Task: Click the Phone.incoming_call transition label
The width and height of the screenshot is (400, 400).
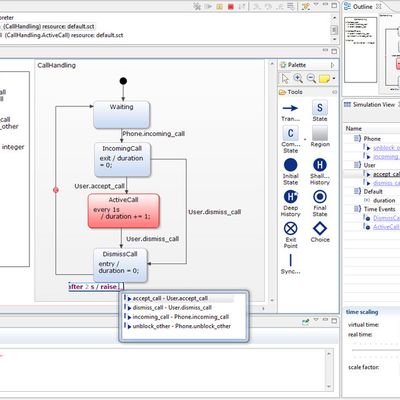Action: pos(153,134)
